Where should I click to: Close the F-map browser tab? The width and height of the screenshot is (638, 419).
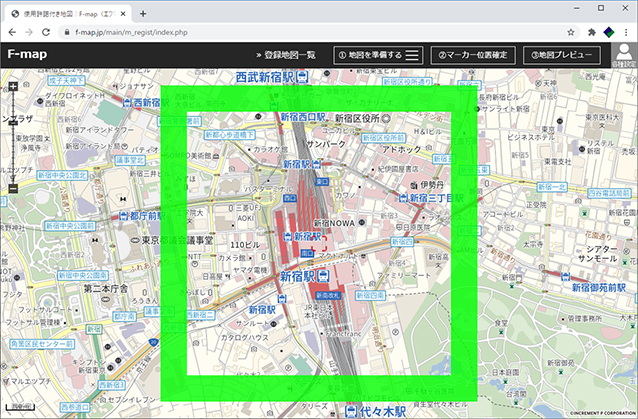coord(123,14)
